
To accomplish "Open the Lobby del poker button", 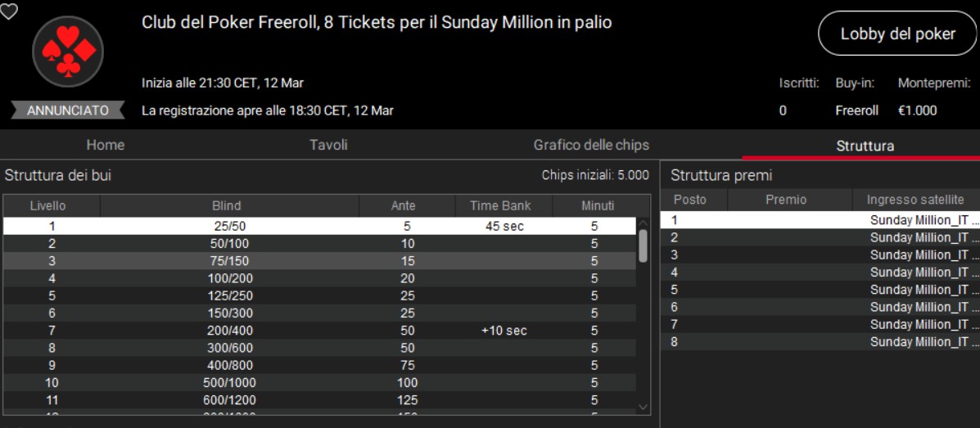I will tap(897, 34).
